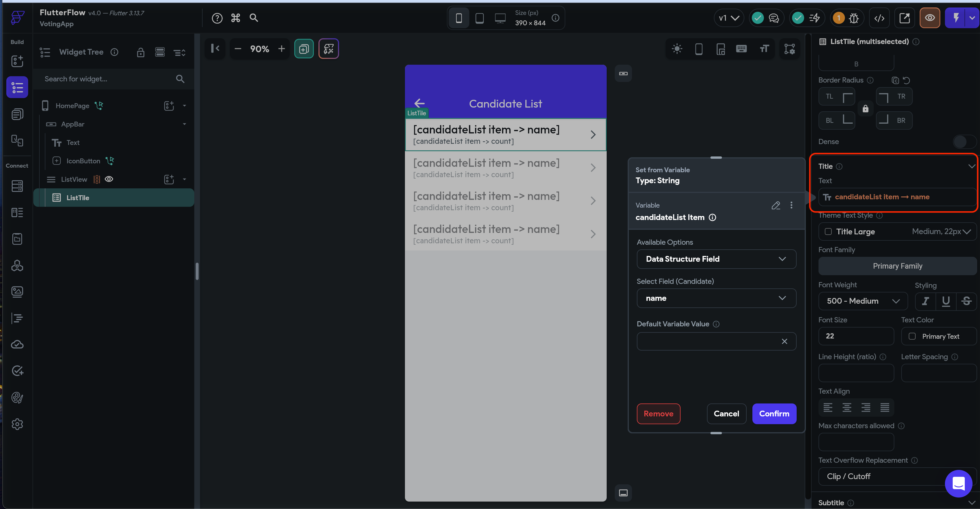
Task: Click the Cancel button
Action: [726, 414]
